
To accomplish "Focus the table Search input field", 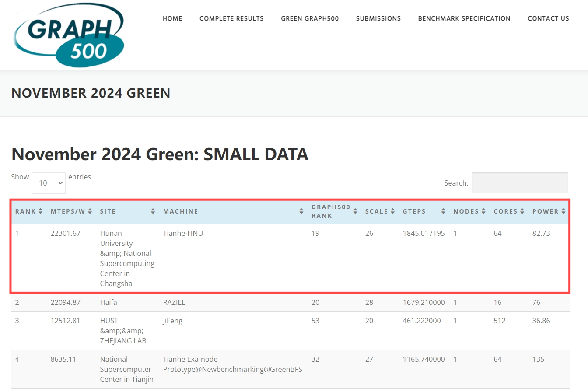I will pos(520,183).
